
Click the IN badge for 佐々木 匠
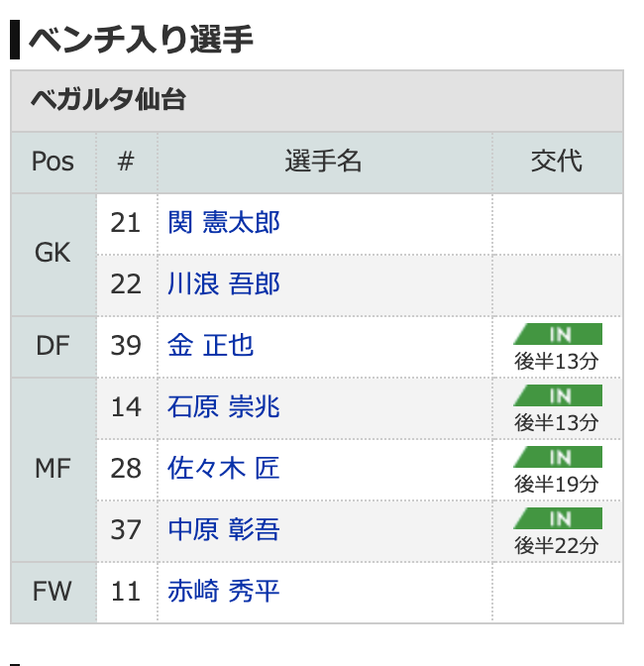558,457
